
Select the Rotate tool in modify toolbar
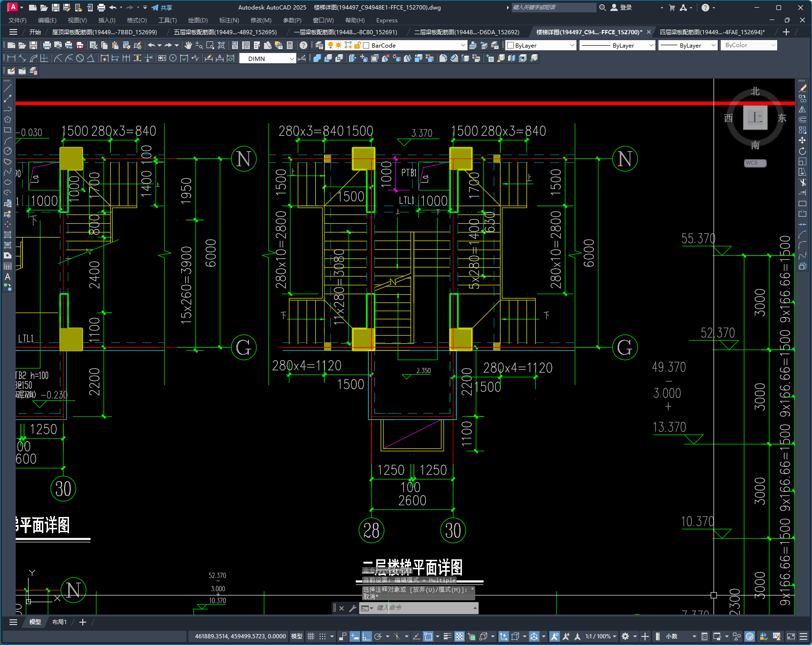802,151
